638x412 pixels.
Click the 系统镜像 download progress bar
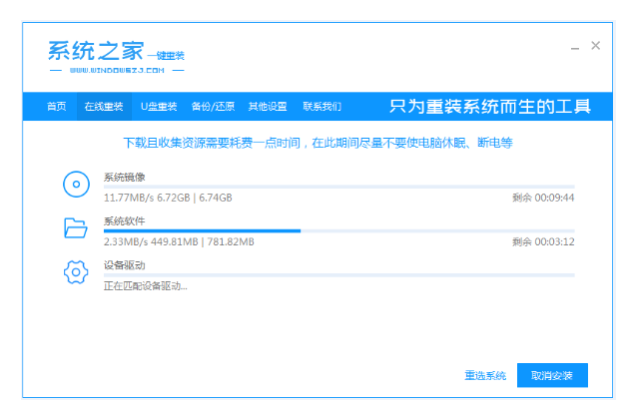(x=339, y=187)
